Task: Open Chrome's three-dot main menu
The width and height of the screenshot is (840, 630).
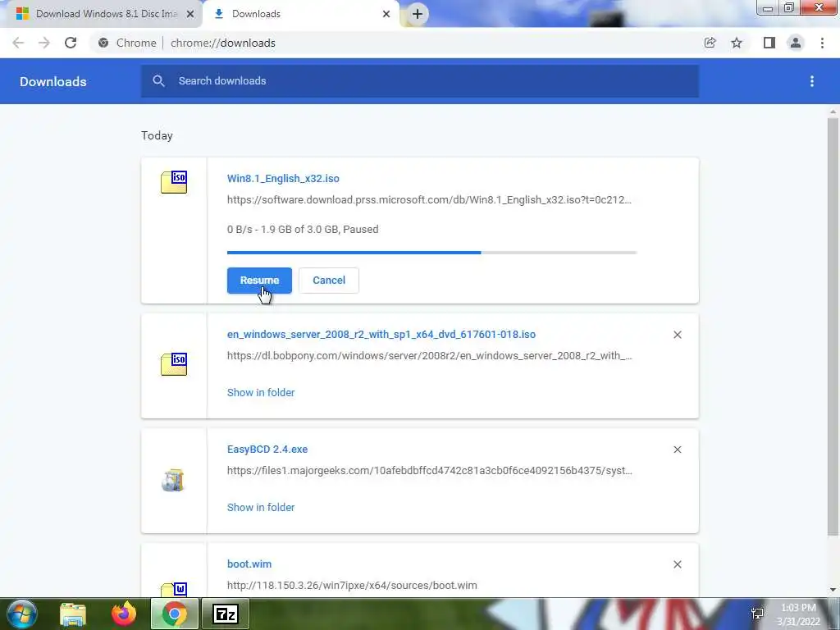Action: click(822, 43)
